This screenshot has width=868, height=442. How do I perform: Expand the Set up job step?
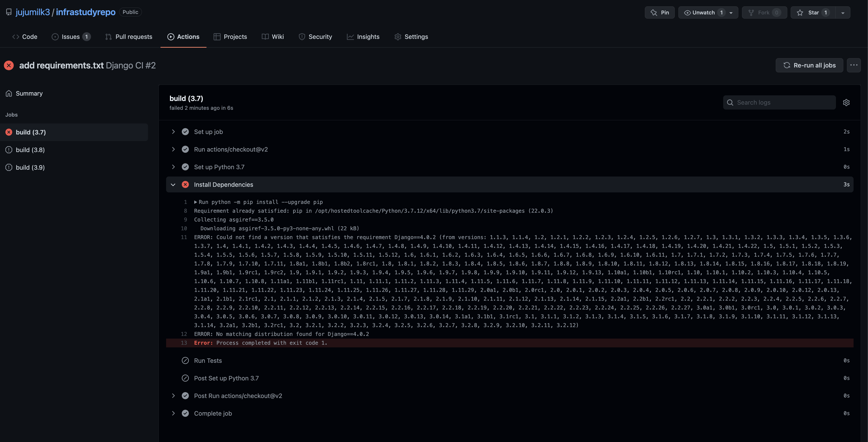click(x=173, y=132)
